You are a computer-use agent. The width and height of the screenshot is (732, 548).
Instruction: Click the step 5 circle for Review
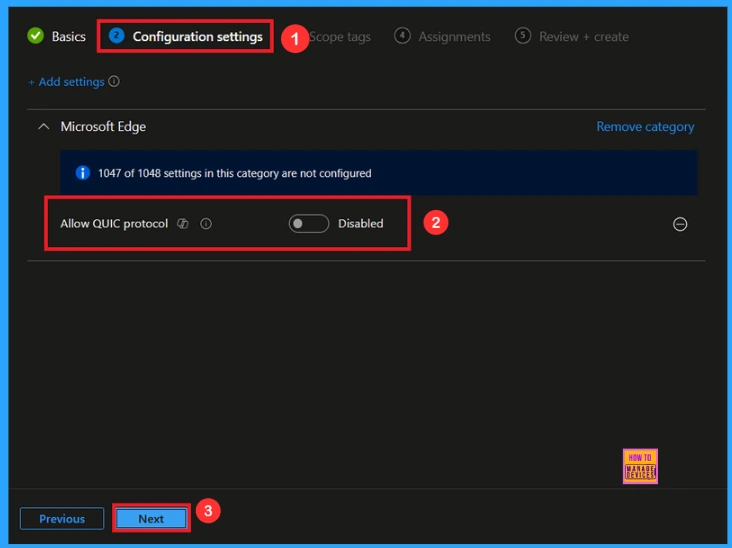pos(522,35)
